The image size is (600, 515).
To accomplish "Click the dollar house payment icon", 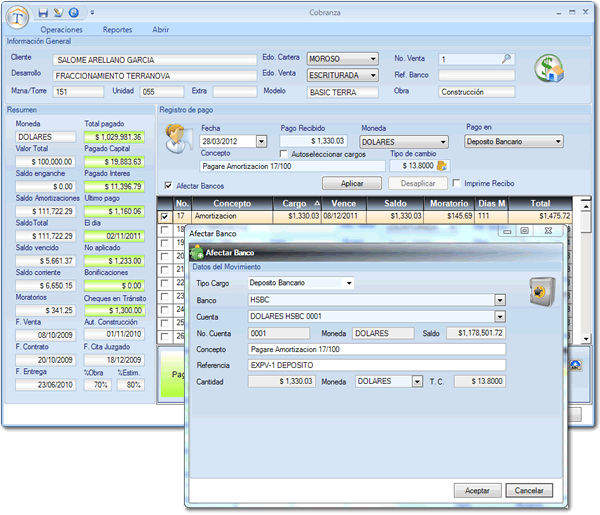I will coord(549,68).
